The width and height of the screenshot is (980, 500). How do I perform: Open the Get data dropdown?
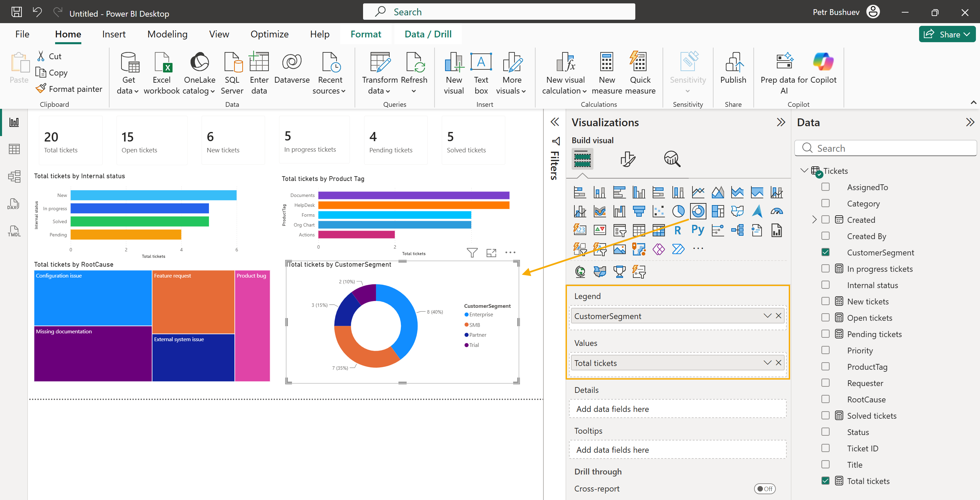(128, 73)
